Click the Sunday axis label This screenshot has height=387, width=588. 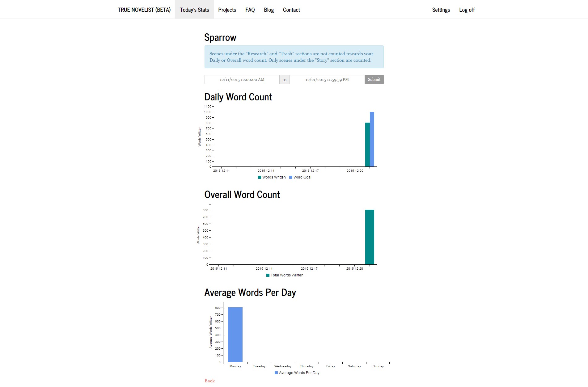point(378,366)
